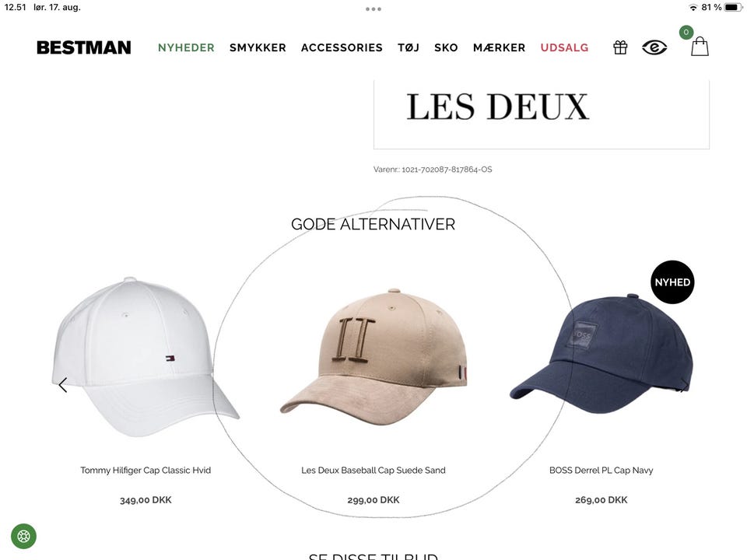Image resolution: width=747 pixels, height=560 pixels.
Task: Open the shopping bag cart
Action: [x=700, y=47]
